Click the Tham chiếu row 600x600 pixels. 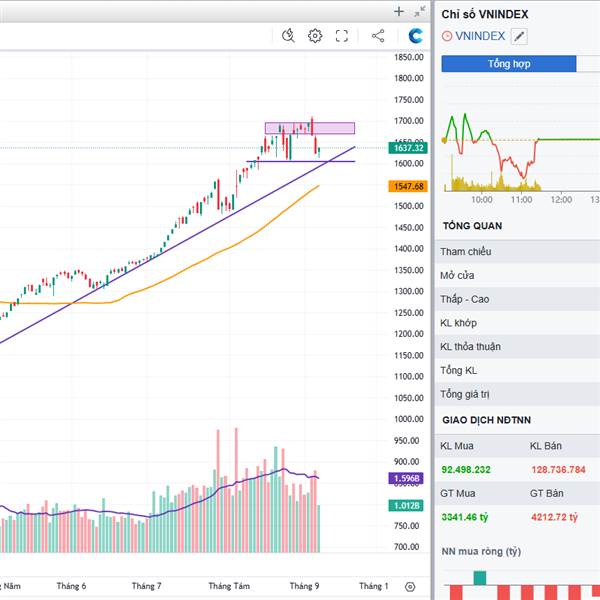pos(517,251)
